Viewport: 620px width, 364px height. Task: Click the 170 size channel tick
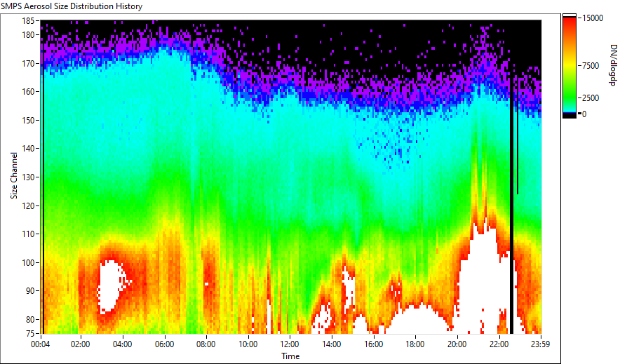(x=29, y=63)
